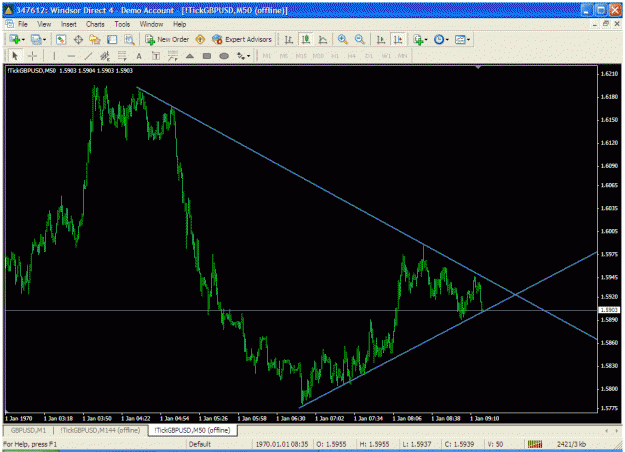Open the Insert menu
Image resolution: width=625 pixels, height=452 pixels.
(x=69, y=24)
